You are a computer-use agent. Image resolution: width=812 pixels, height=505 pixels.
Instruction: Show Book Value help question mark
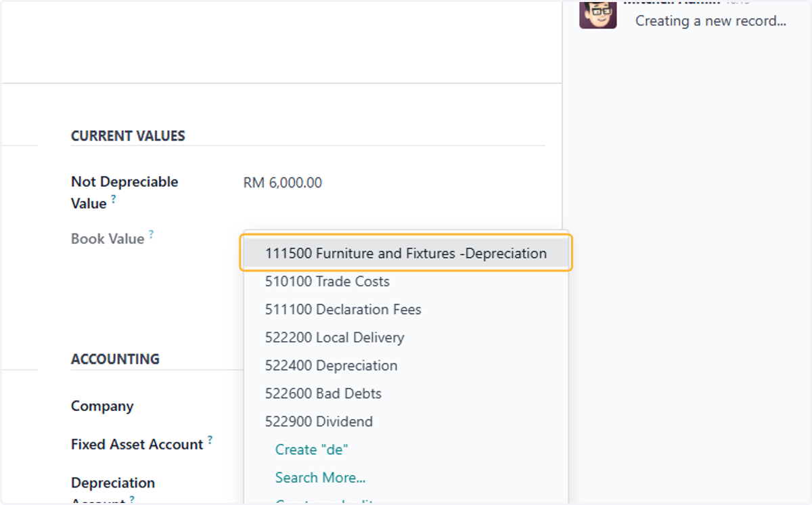click(x=151, y=234)
